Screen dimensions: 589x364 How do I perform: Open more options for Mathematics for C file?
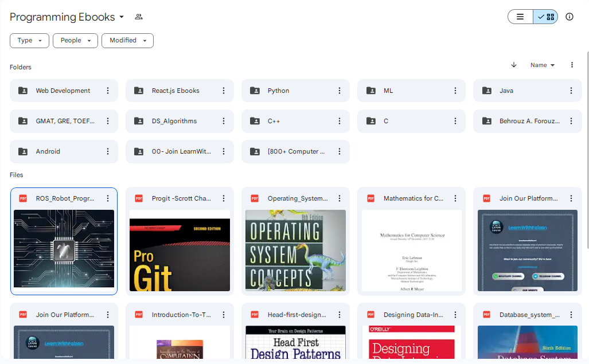click(x=455, y=198)
